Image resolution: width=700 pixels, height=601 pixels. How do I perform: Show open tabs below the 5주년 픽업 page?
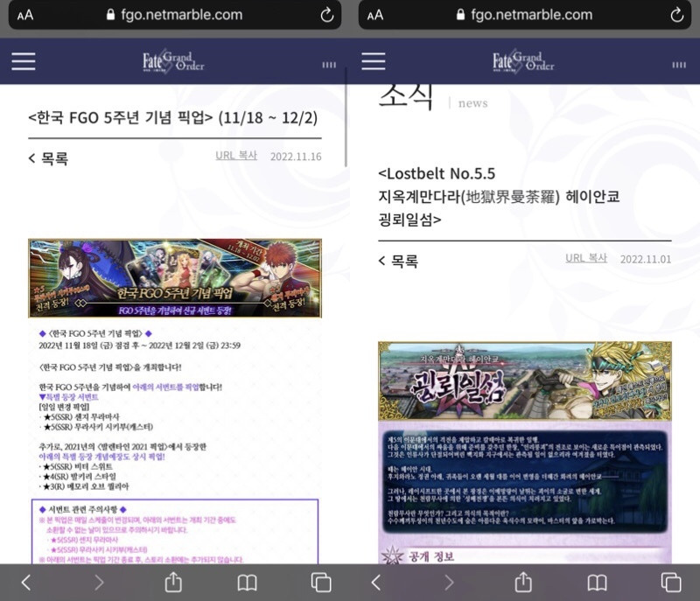coord(321,582)
